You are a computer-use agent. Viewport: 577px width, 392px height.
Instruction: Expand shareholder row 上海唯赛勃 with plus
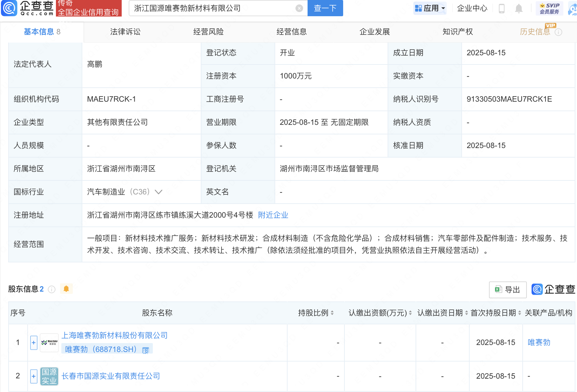pos(34,342)
